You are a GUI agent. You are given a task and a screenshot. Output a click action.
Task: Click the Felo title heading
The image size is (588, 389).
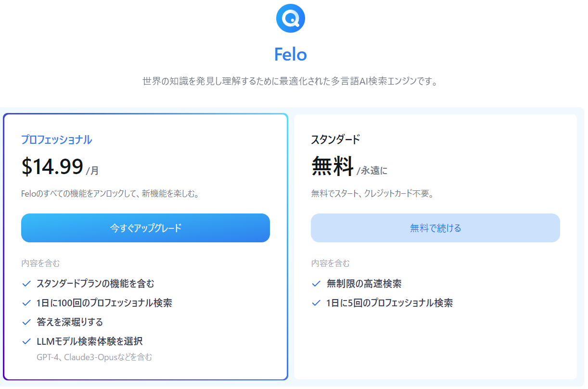(291, 54)
